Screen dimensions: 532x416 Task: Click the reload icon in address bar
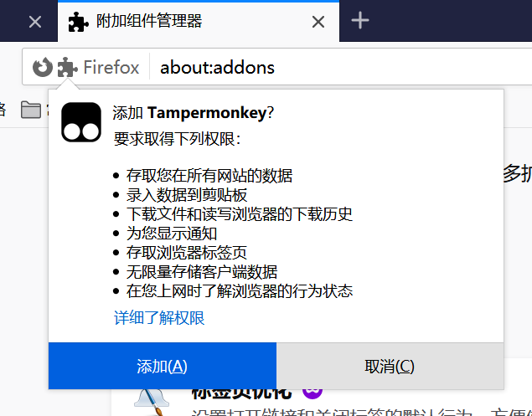pyautogui.click(x=43, y=67)
